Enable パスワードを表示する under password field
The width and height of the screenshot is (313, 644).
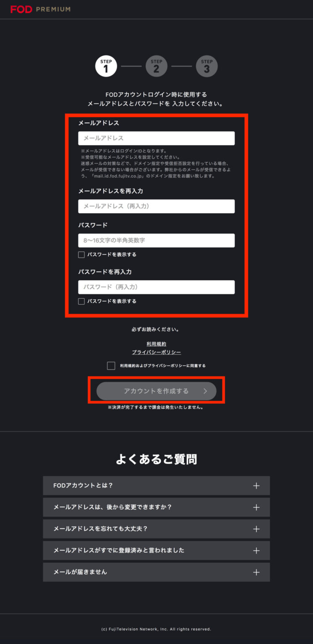(x=82, y=254)
